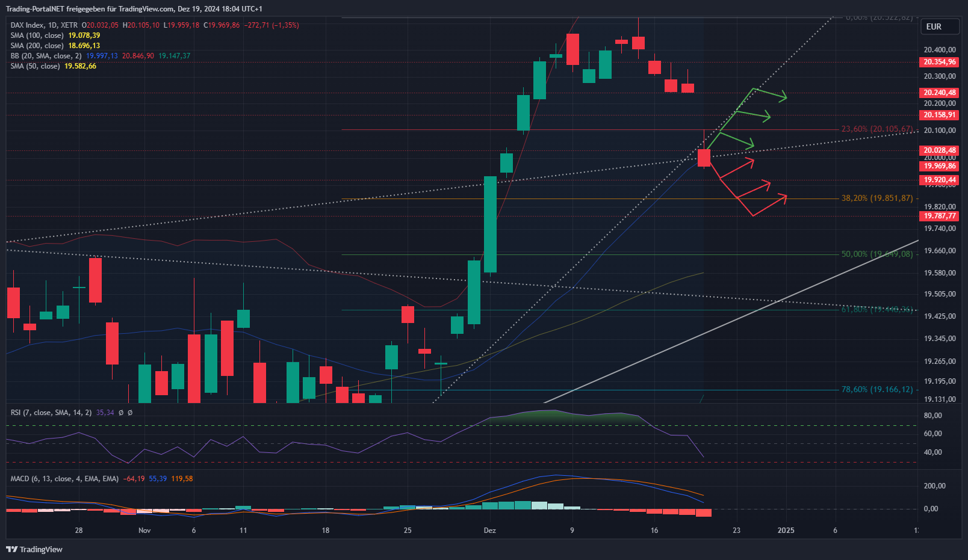This screenshot has height=560, width=968.
Task: Click the 20.400,00 price axis tick
Action: coord(940,50)
